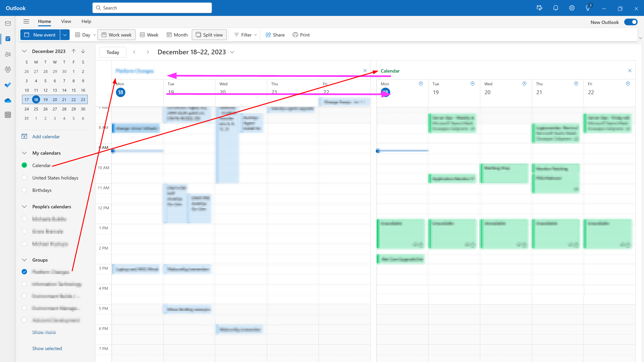Open the Settings gear
Image resolution: width=644 pixels, height=362 pixels.
tap(572, 8)
